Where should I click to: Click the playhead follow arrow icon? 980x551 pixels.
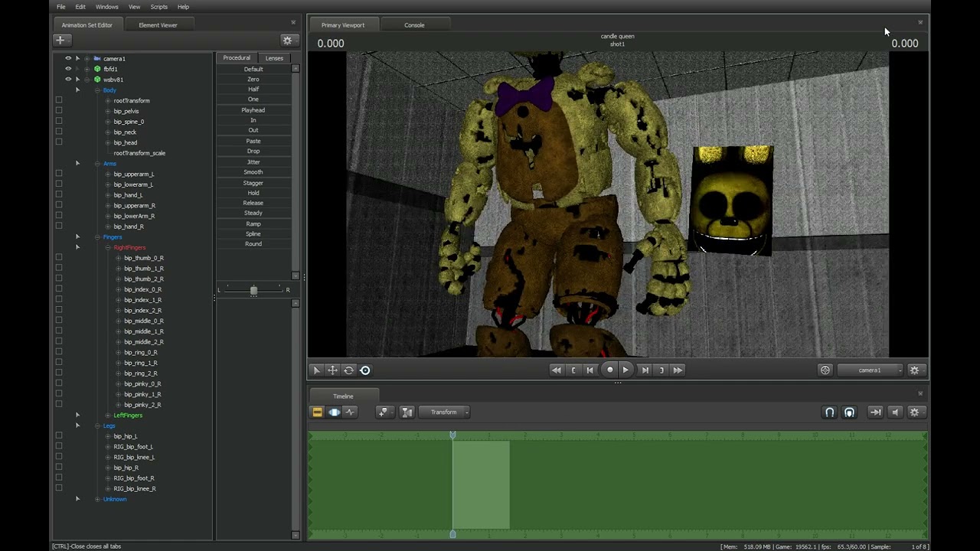(875, 412)
